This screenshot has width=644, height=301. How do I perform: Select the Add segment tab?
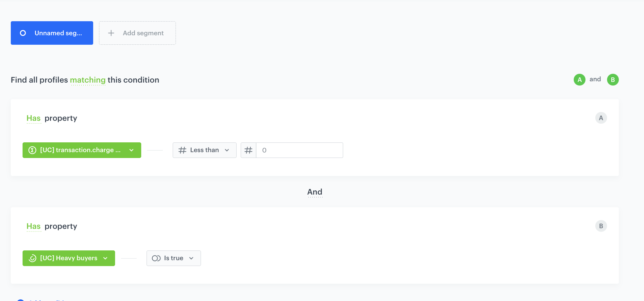coord(137,33)
